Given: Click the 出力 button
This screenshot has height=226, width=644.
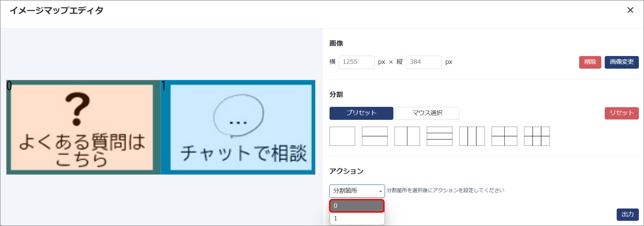Looking at the screenshot, I should (627, 214).
